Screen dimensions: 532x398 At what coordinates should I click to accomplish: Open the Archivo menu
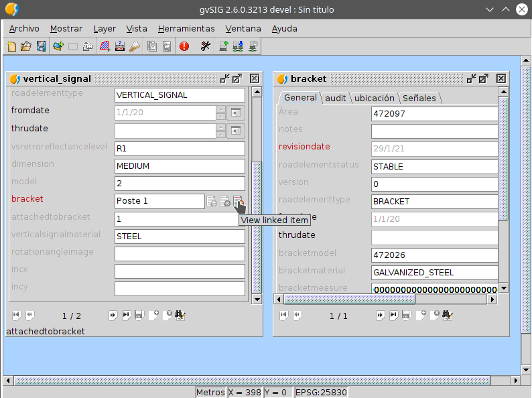(x=24, y=29)
